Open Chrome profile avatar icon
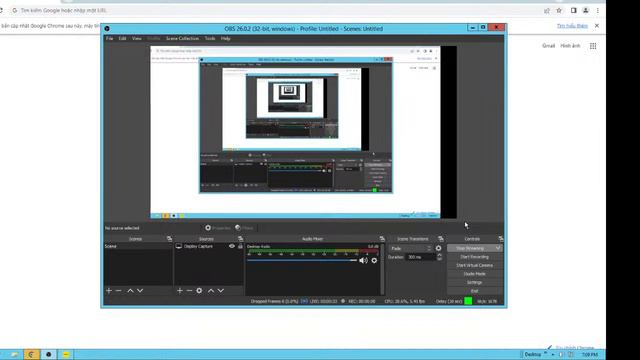The height and width of the screenshot is (360, 640). click(585, 11)
